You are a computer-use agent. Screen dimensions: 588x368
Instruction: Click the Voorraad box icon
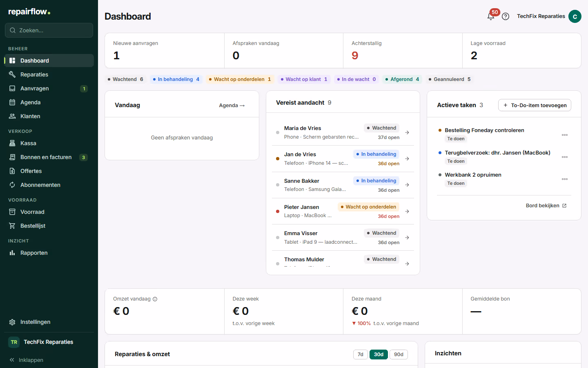pyautogui.click(x=12, y=212)
